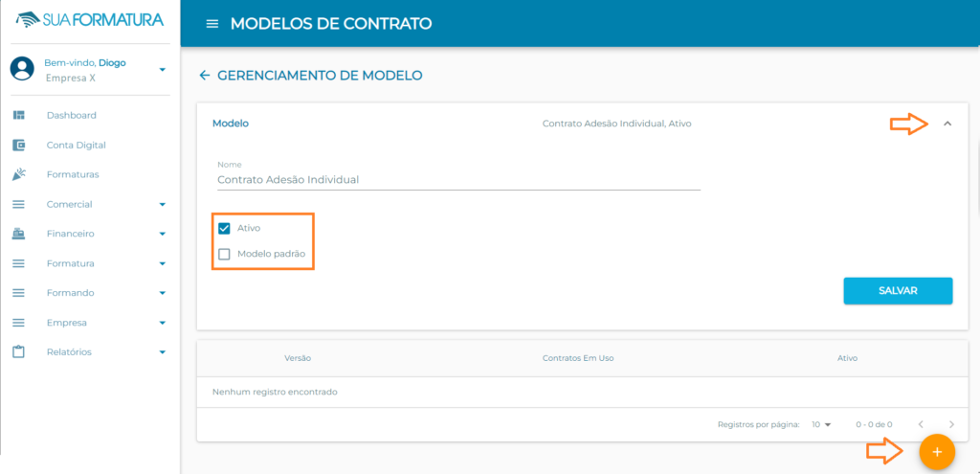Image resolution: width=980 pixels, height=474 pixels.
Task: Click the Nome input field
Action: coord(458,179)
